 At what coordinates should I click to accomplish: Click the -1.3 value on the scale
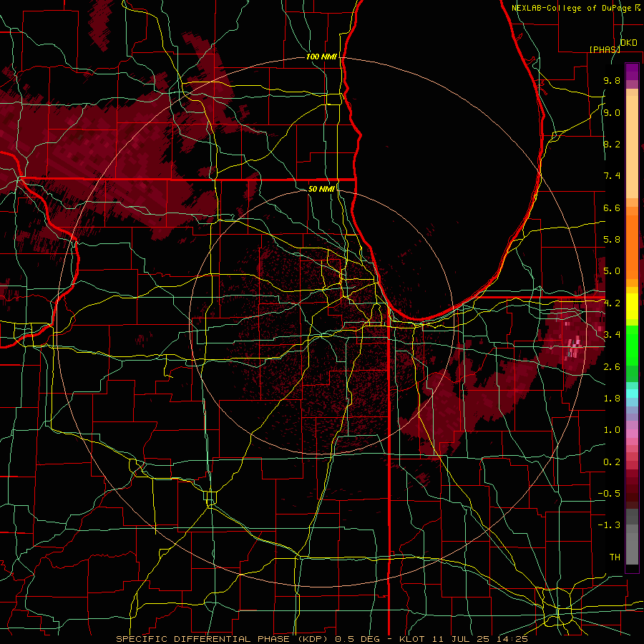[x=609, y=525]
